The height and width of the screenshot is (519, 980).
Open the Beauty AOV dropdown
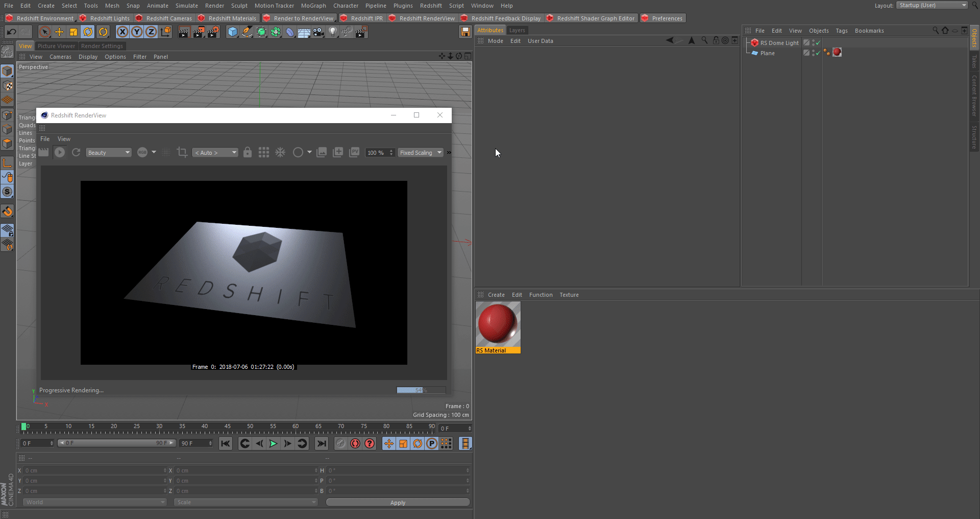point(109,153)
